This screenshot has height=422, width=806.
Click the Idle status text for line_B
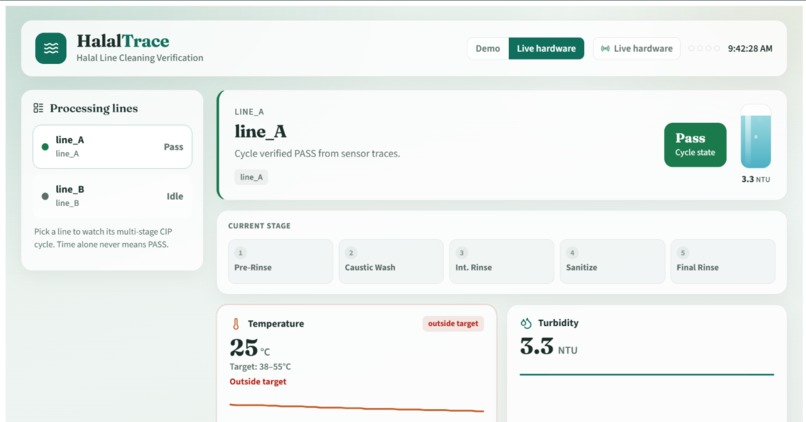(175, 196)
